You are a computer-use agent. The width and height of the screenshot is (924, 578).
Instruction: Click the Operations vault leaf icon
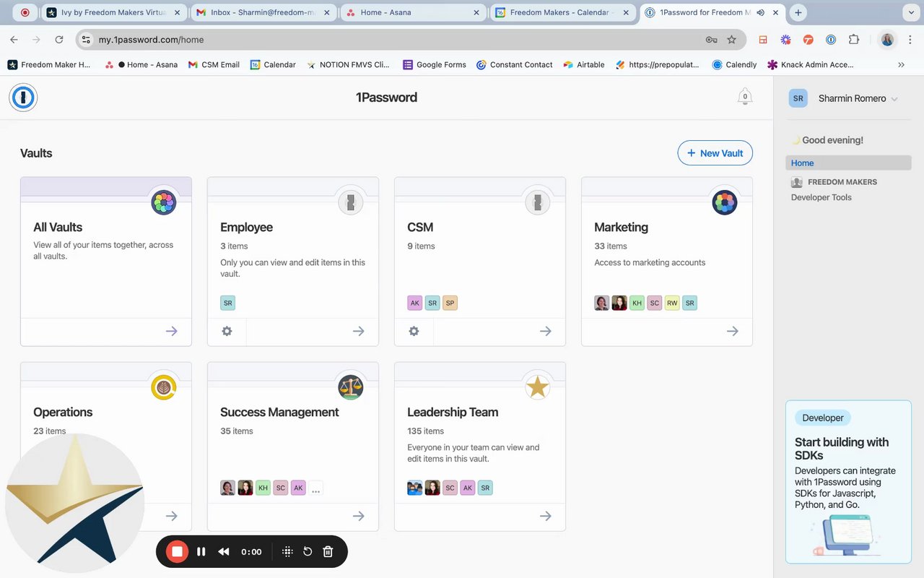pos(164,387)
